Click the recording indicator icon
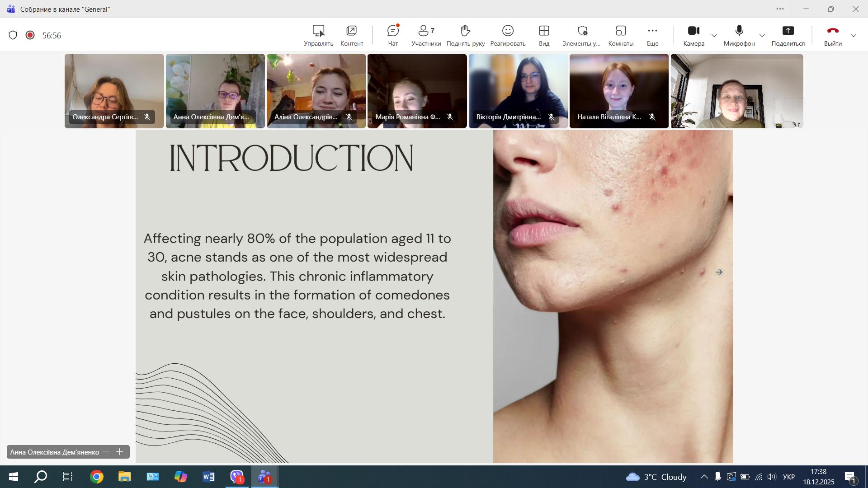 pos(30,35)
